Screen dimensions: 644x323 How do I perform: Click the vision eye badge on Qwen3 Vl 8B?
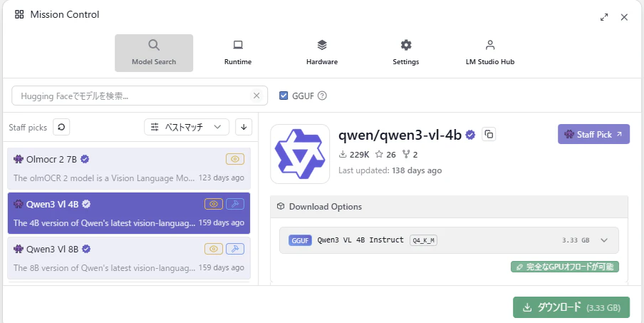click(x=214, y=249)
